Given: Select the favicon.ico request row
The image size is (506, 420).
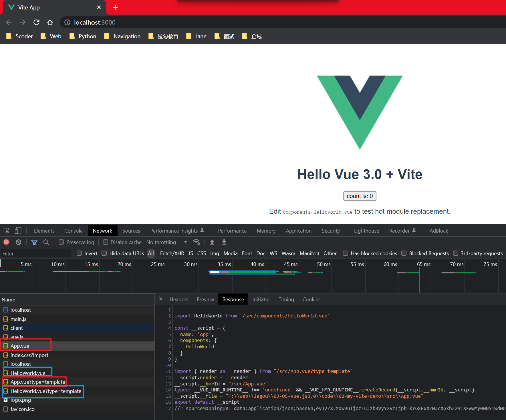Looking at the screenshot, I should [77, 409].
